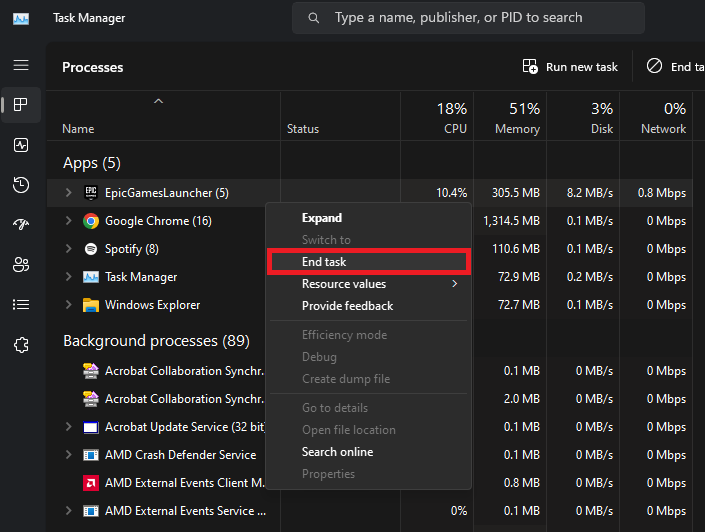Viewport: 705px width, 532px height.
Task: Open the Details sidebar icon
Action: [x=21, y=305]
